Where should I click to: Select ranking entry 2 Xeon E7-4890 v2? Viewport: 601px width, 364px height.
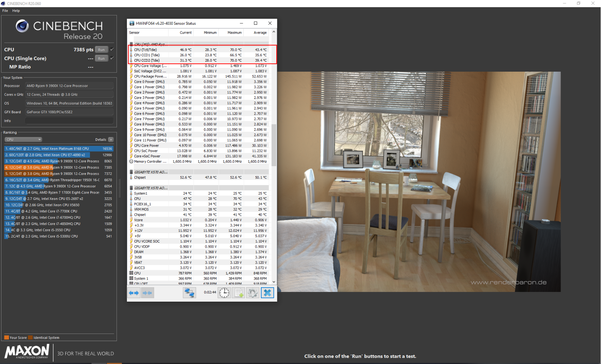click(59, 155)
